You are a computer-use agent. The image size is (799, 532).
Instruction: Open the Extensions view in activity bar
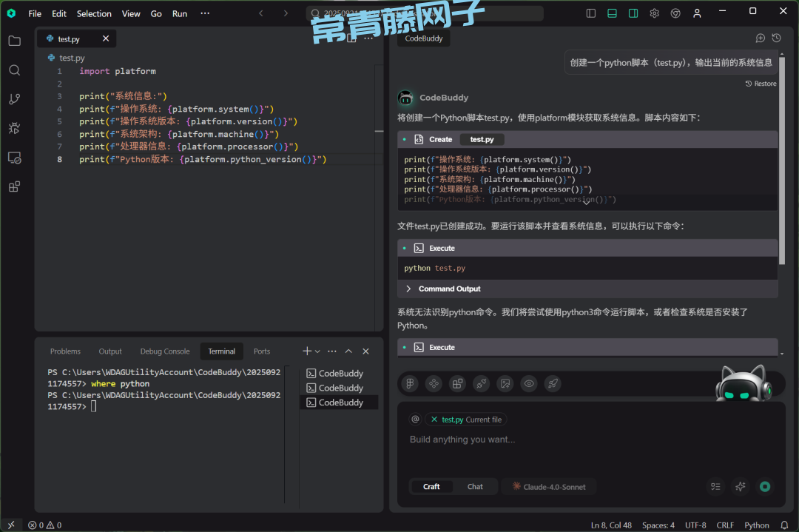(14, 187)
